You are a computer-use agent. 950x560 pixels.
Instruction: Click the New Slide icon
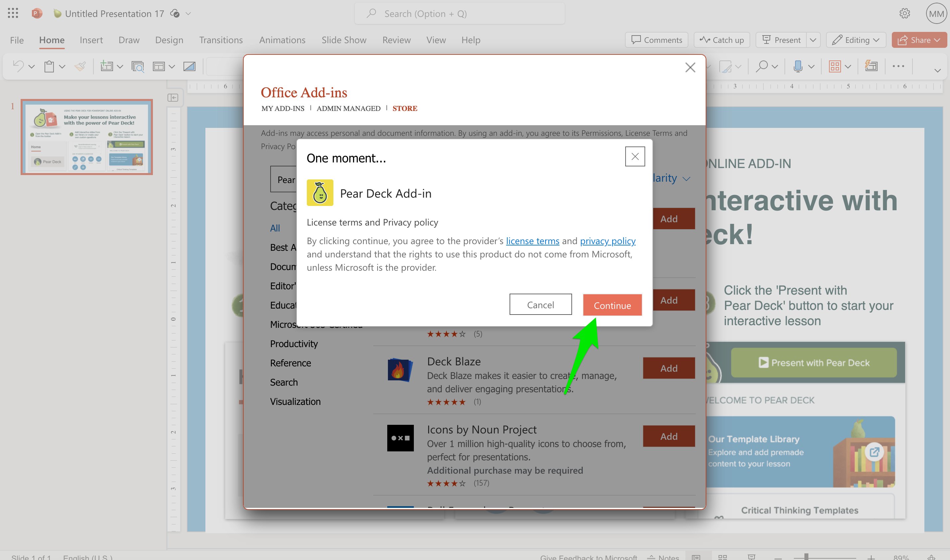(106, 66)
